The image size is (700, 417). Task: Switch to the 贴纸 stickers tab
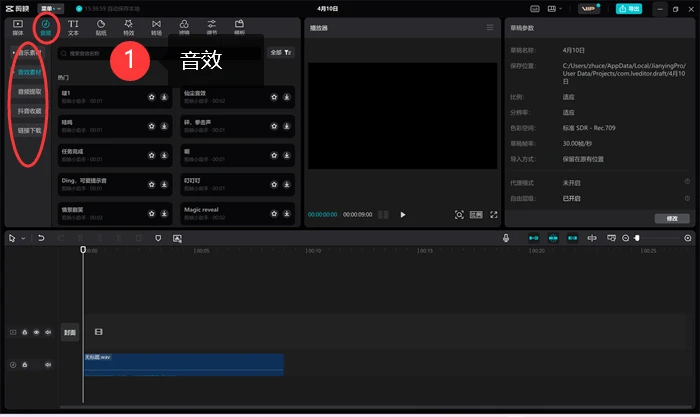tap(101, 27)
